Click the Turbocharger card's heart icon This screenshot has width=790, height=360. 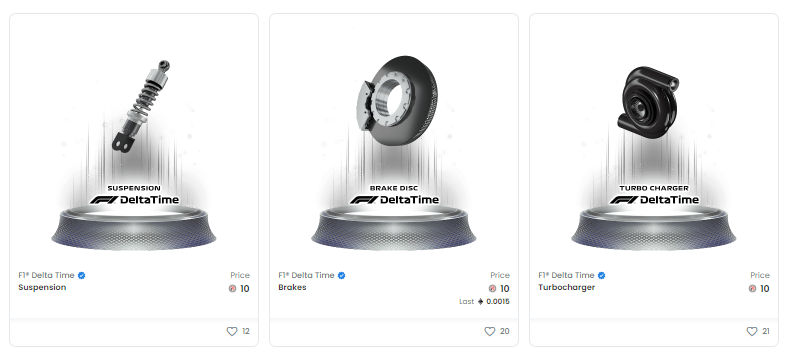coord(752,331)
